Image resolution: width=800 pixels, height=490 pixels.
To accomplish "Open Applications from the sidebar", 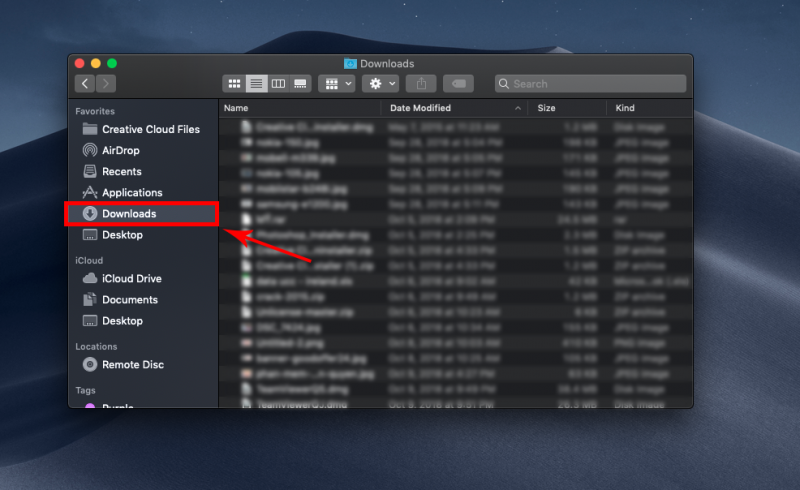I will pyautogui.click(x=131, y=193).
